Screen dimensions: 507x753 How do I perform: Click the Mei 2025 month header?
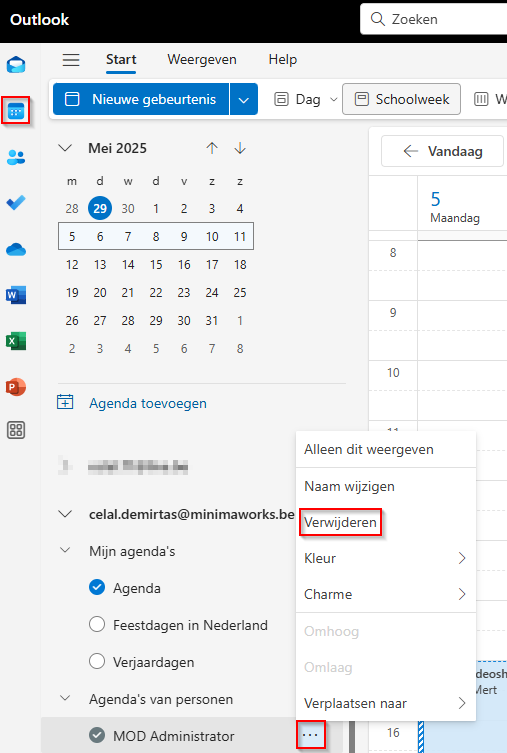click(x=117, y=148)
